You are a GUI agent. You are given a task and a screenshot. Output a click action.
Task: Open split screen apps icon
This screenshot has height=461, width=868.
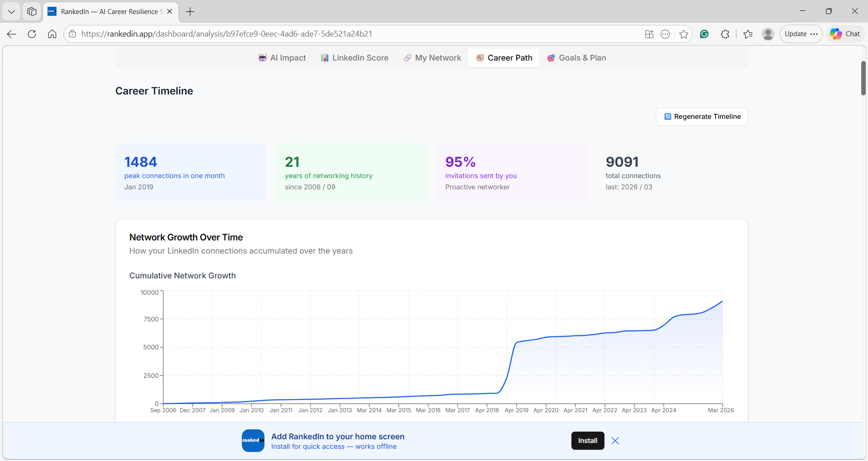click(x=649, y=34)
